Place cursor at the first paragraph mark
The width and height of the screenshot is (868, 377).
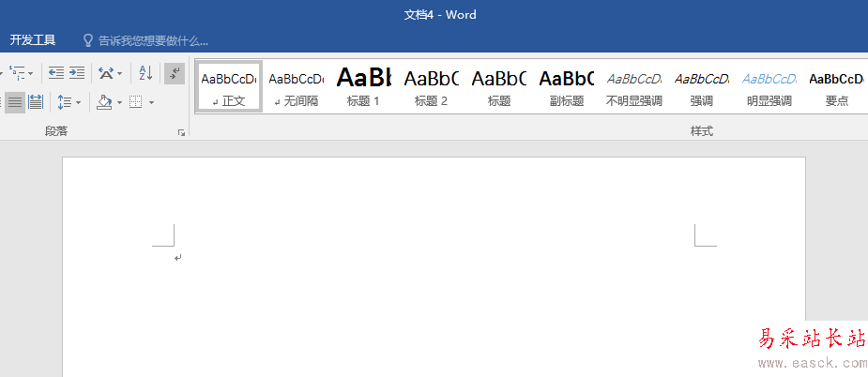[177, 257]
